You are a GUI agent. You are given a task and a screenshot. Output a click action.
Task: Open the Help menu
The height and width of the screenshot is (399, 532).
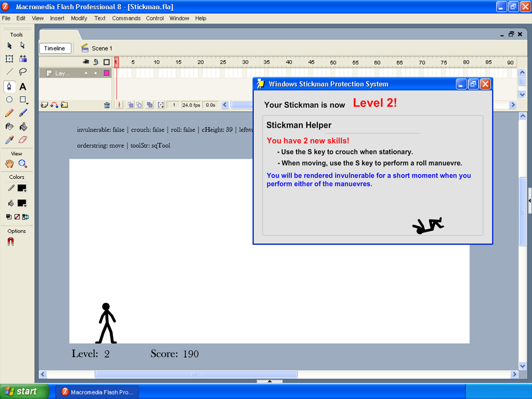(201, 18)
